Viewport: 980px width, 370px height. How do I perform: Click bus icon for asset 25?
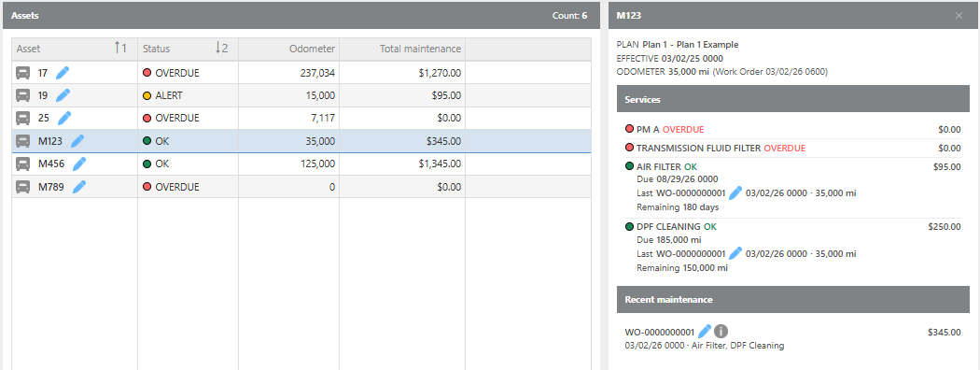coord(23,119)
